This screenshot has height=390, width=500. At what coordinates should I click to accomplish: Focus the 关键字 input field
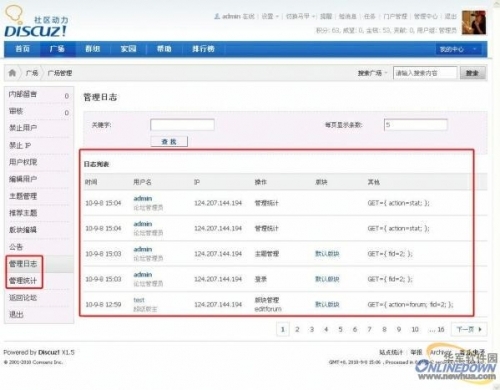pos(182,125)
